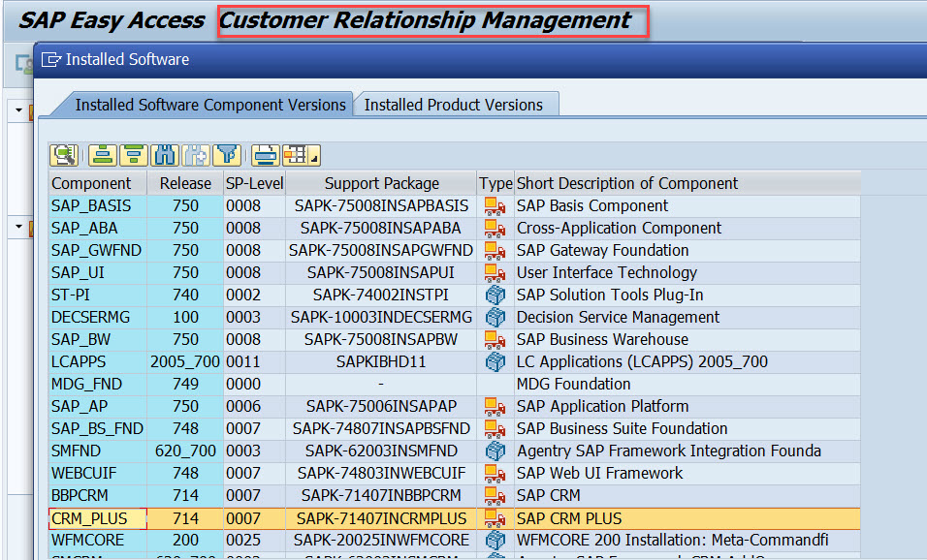Sort the list in descending order

click(132, 154)
